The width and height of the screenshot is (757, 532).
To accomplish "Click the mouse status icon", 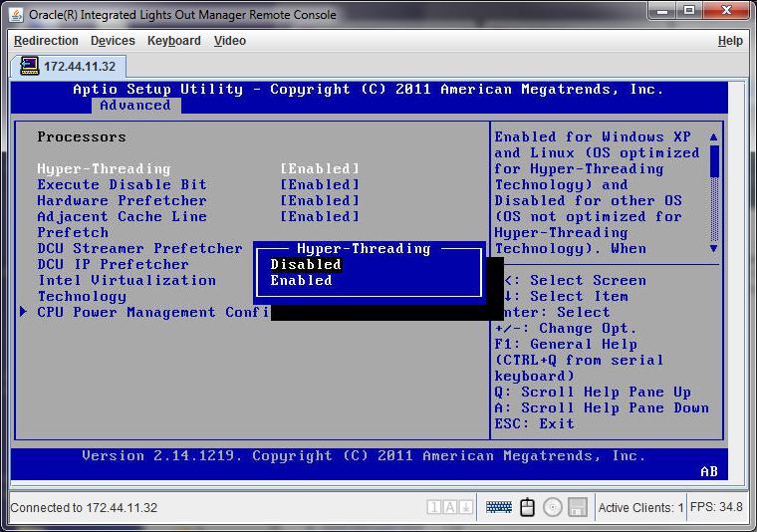I will click(x=527, y=507).
